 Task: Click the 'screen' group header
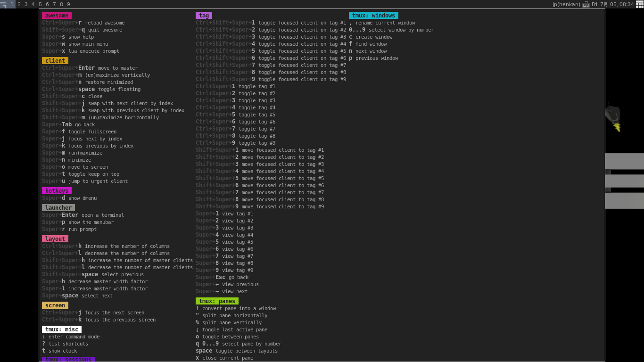(x=55, y=305)
